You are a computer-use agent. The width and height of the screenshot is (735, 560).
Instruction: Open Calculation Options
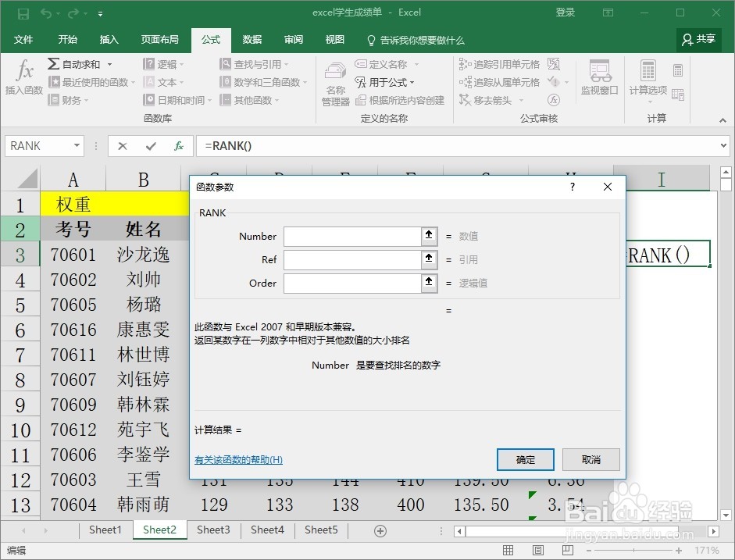(648, 81)
